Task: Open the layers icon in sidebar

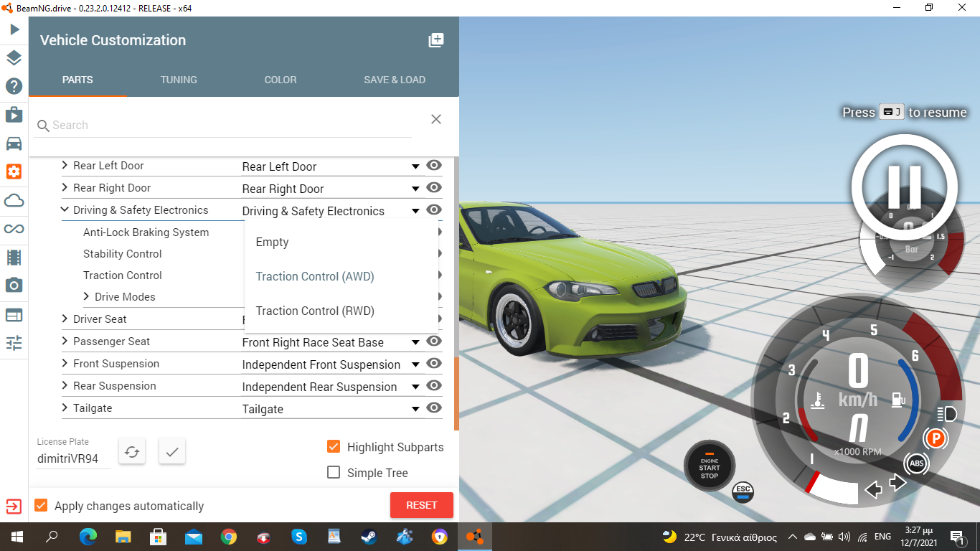Action: tap(14, 58)
